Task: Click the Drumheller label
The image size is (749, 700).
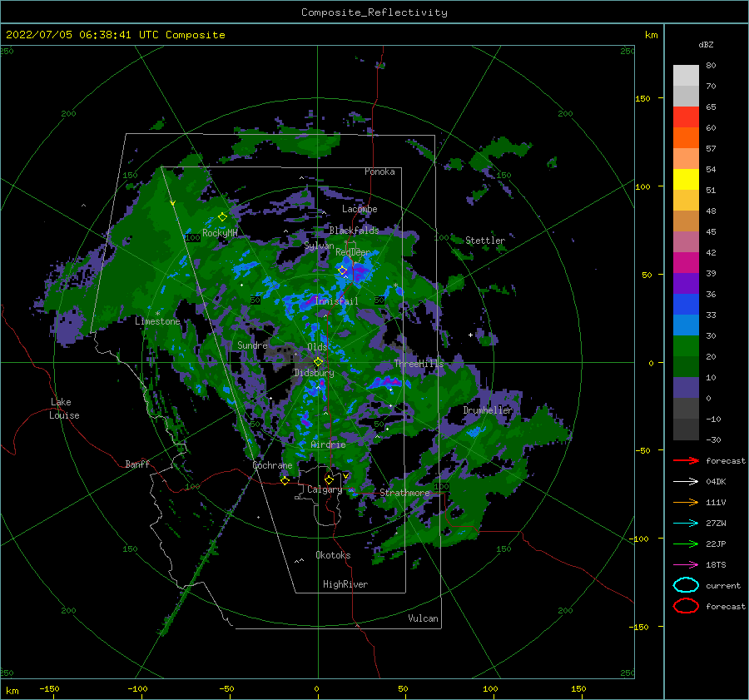Action: (x=488, y=410)
